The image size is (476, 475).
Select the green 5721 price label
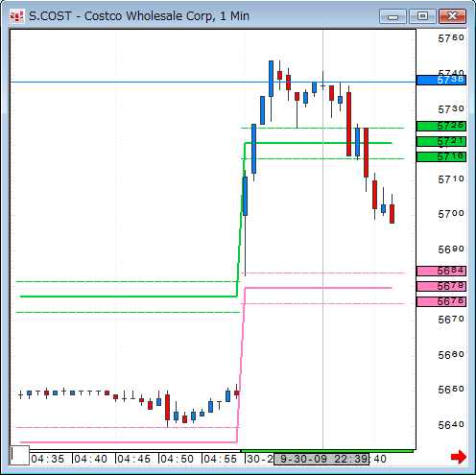click(x=441, y=141)
